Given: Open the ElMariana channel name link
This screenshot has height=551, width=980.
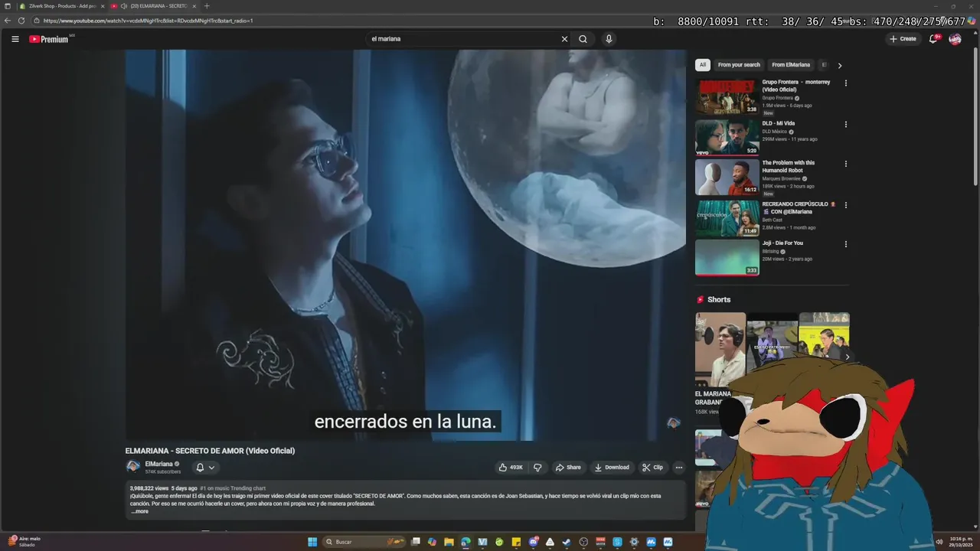Looking at the screenshot, I should 158,464.
